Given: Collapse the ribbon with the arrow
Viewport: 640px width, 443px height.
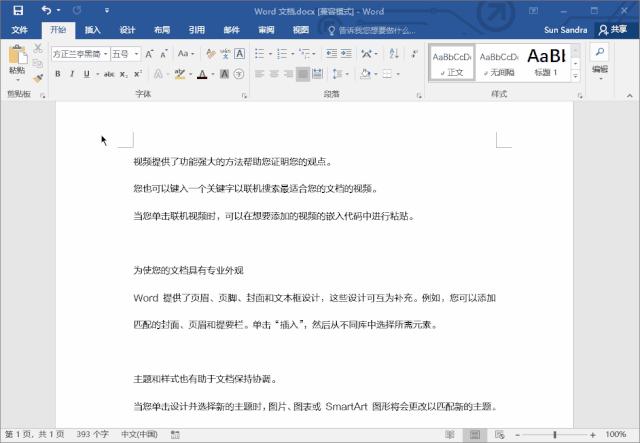Looking at the screenshot, I should (x=629, y=96).
